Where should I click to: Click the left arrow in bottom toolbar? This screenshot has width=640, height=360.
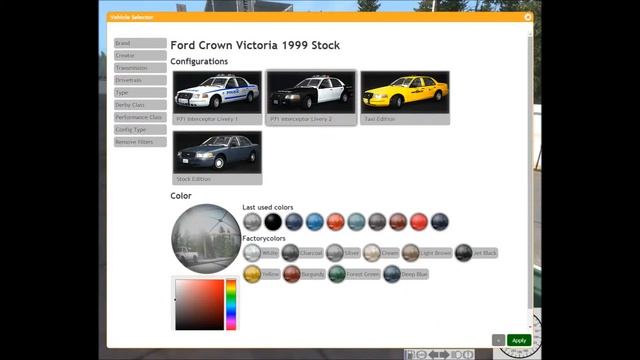(433, 355)
